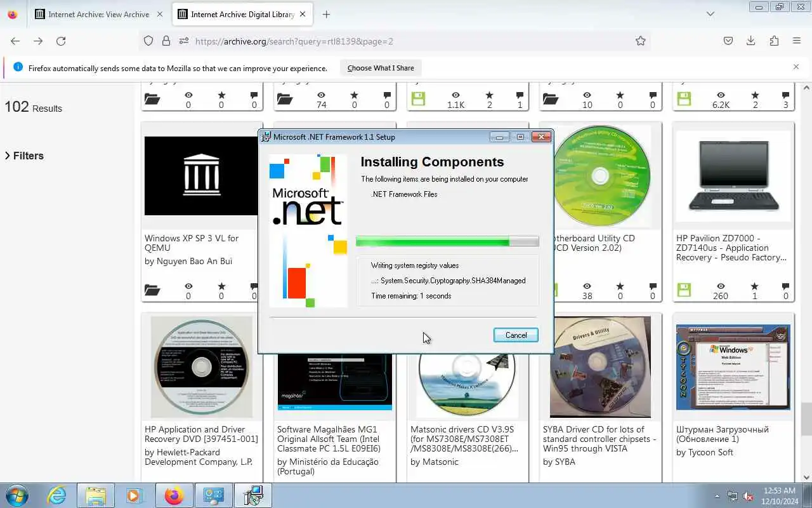The width and height of the screenshot is (812, 508).
Task: Click the installation progress bar in Setup dialog
Action: 447,241
